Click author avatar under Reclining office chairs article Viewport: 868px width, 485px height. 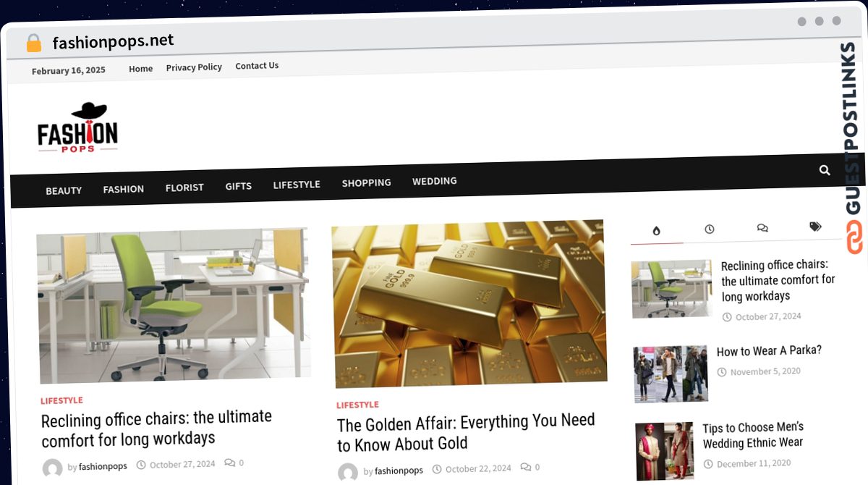pos(52,468)
